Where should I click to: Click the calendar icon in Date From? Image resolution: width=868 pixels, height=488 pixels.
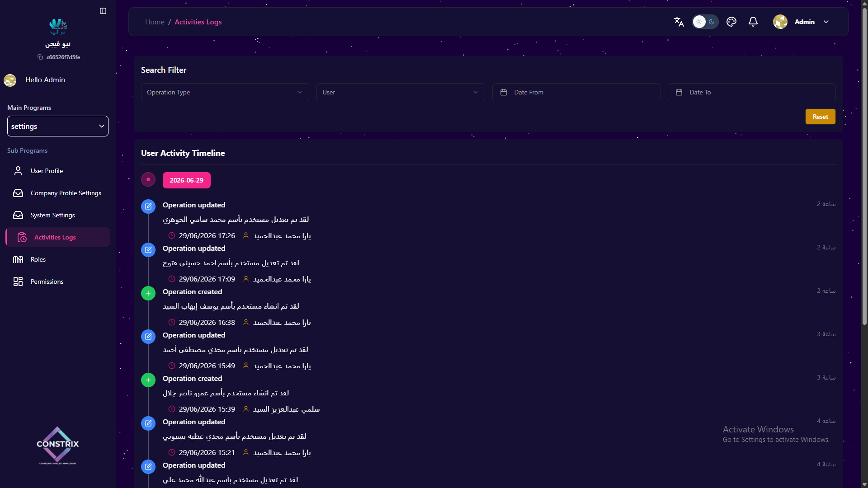tap(504, 92)
